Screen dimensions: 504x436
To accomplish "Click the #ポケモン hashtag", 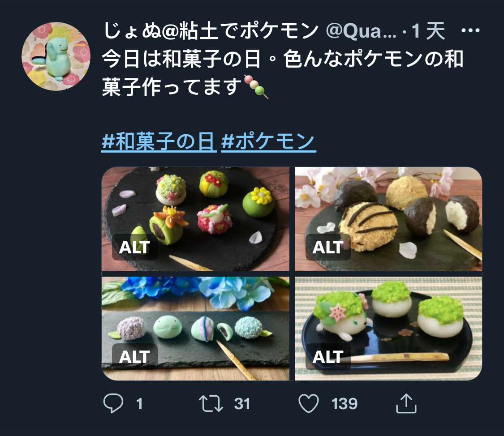I will pyautogui.click(x=268, y=141).
